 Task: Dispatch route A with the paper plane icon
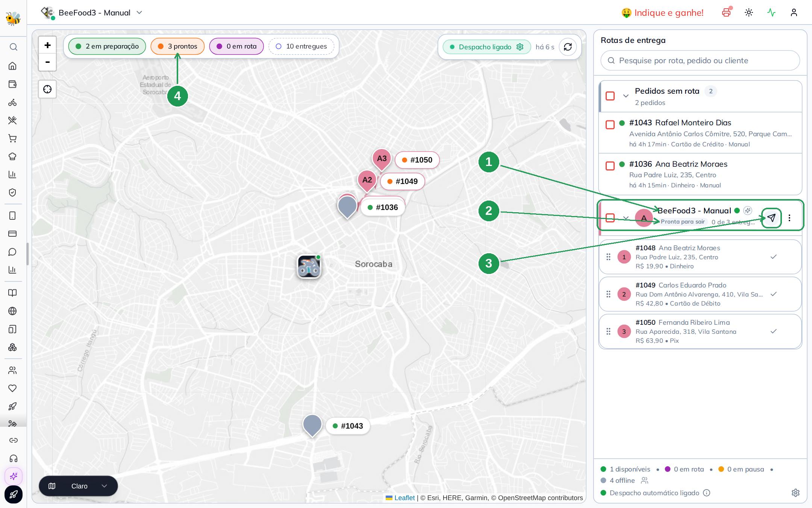tap(771, 218)
